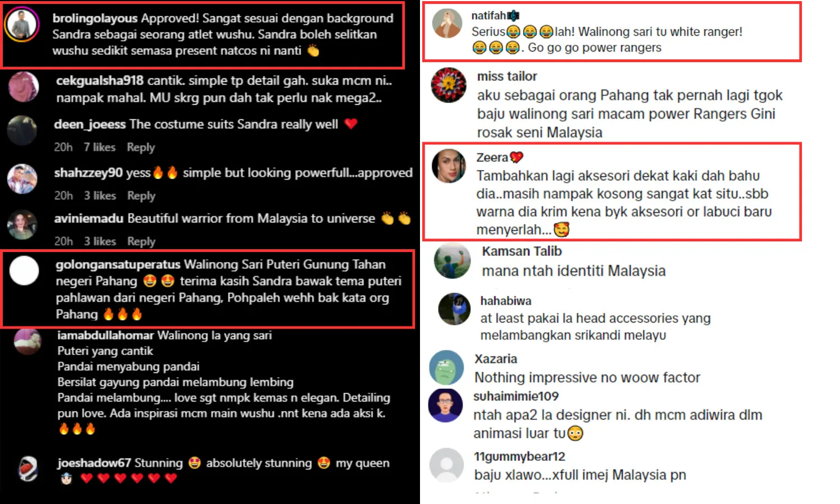
Task: Click natifah profile avatar
Action: coord(447,24)
